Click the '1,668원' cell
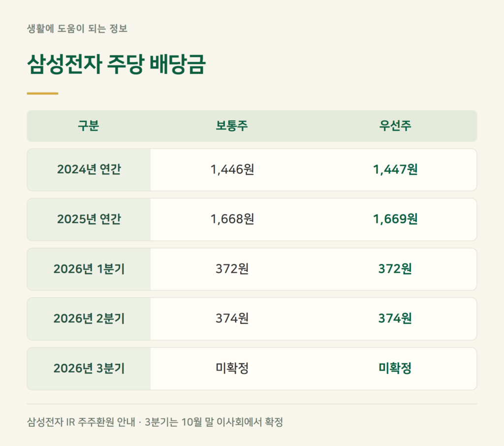 [232, 219]
